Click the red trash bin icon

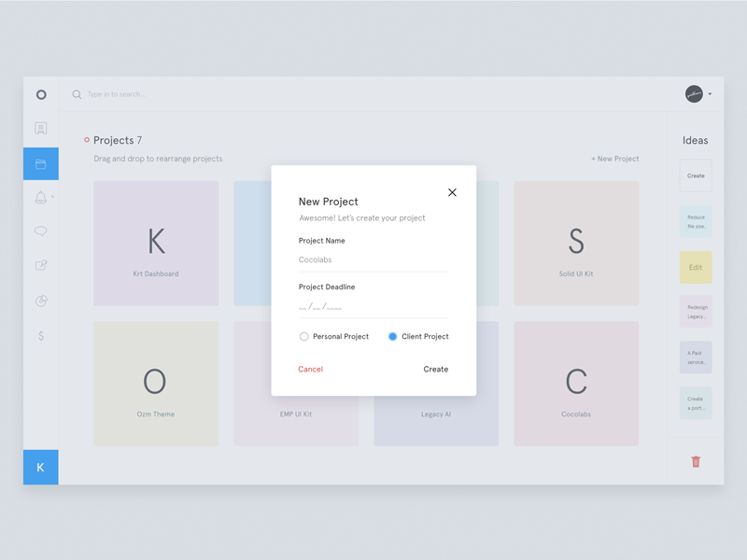click(696, 461)
